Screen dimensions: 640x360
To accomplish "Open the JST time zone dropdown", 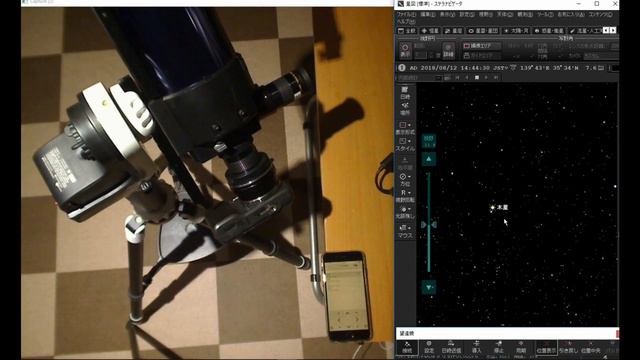I will click(501, 68).
